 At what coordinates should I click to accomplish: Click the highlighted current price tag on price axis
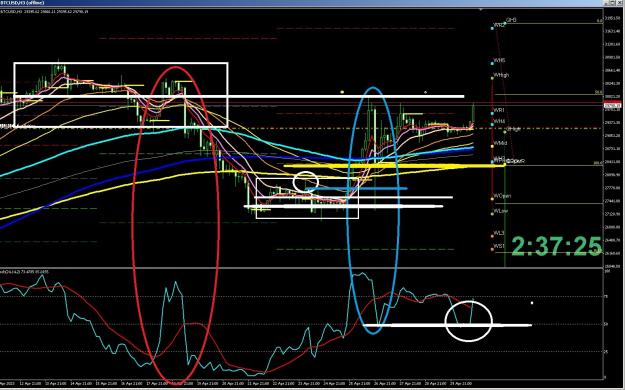pyautogui.click(x=614, y=106)
